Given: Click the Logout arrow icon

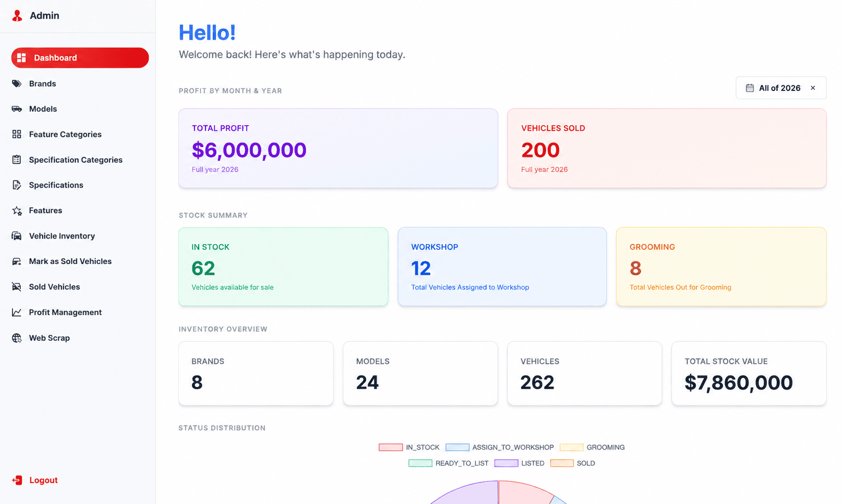Looking at the screenshot, I should 17,480.
